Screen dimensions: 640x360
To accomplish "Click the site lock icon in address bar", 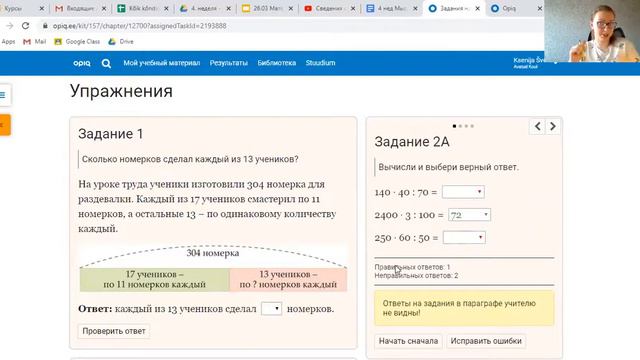I will pos(45,26).
